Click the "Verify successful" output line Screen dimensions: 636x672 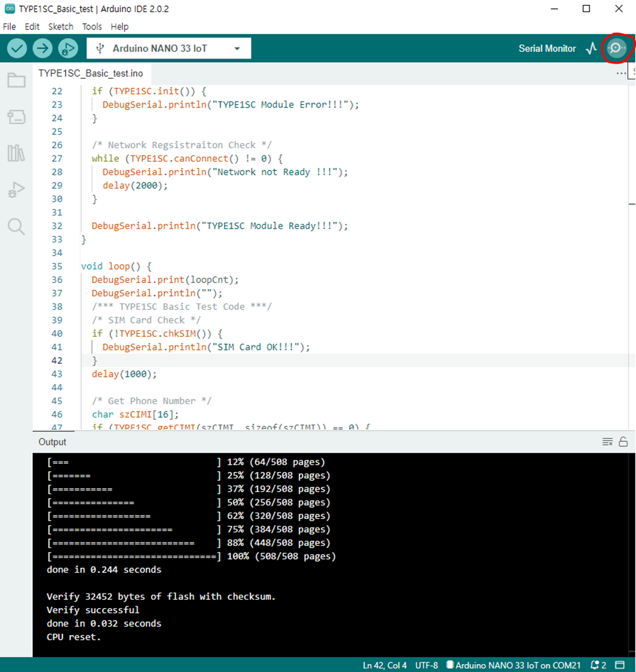pyautogui.click(x=93, y=610)
